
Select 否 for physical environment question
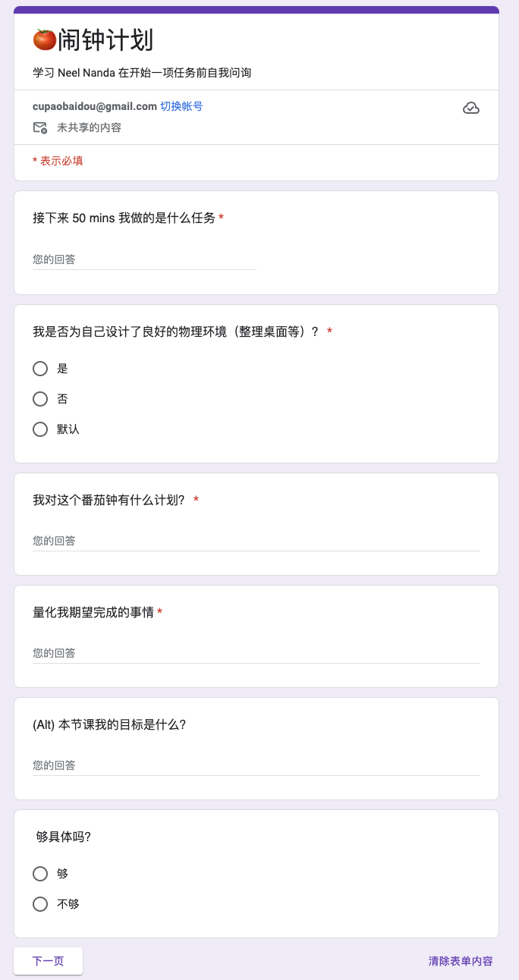coord(40,399)
